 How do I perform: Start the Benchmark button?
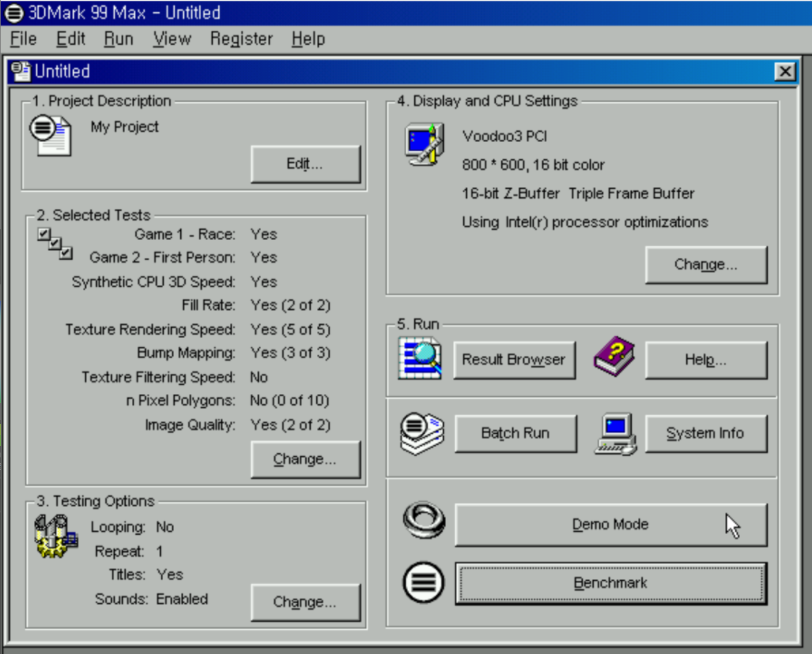(611, 583)
